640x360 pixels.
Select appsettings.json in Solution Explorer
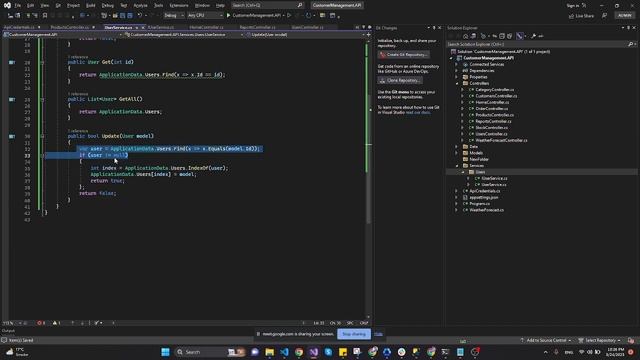tap(483, 198)
